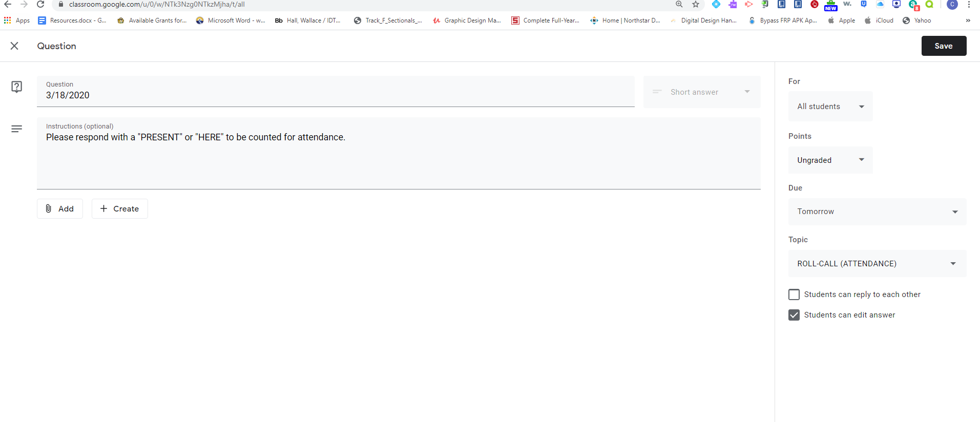Click the paperclip Add attachment button
Image resolution: width=980 pixels, height=422 pixels.
coord(60,208)
